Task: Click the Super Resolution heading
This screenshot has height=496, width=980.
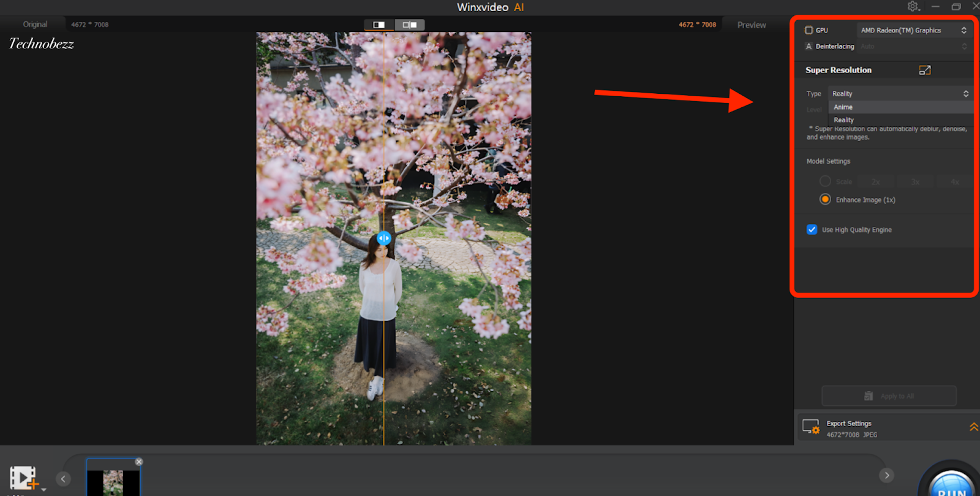Action: 839,70
